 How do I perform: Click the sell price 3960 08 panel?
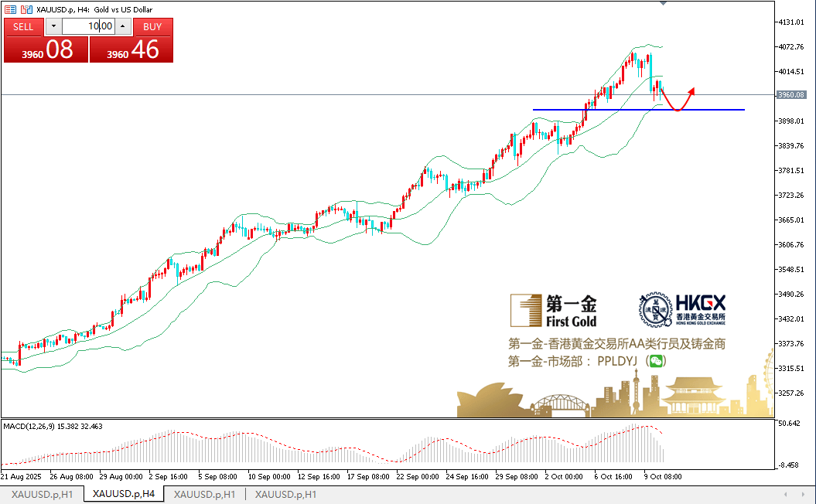click(x=46, y=50)
